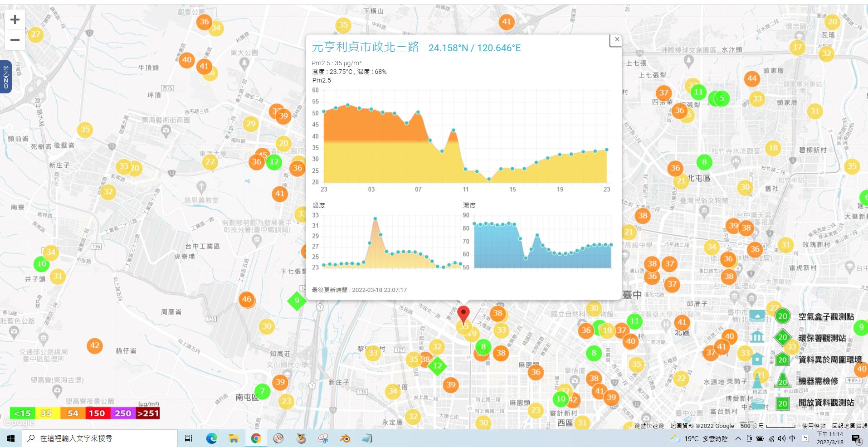Screen dimensions: 868x447
Task: Select the green 10 marker near 井子頭
Action: click(x=41, y=264)
